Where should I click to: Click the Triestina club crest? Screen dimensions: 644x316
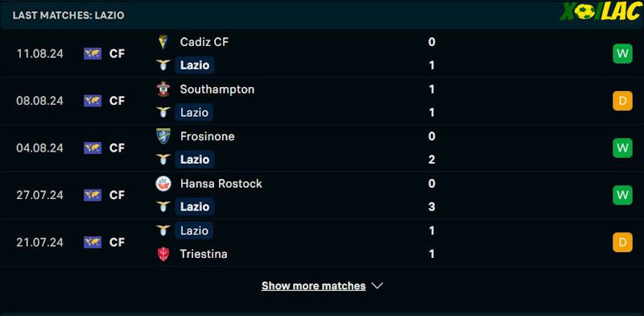[x=163, y=254]
